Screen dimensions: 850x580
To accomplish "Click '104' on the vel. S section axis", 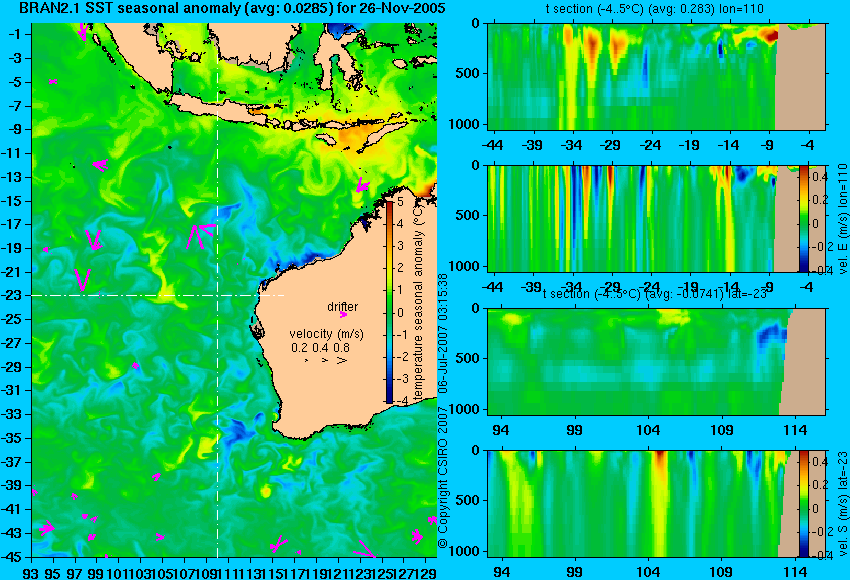I will [648, 572].
